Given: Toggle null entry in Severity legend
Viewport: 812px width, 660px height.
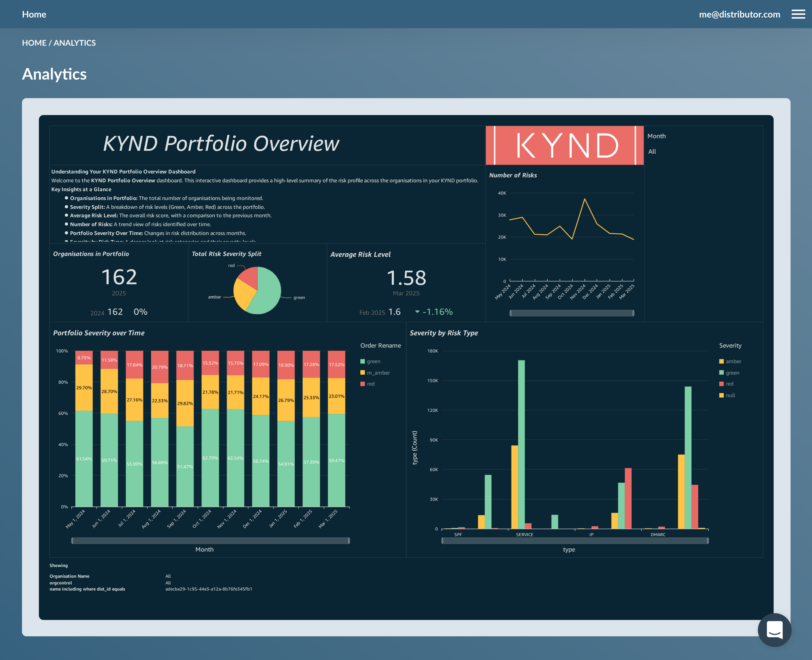Looking at the screenshot, I should point(730,395).
